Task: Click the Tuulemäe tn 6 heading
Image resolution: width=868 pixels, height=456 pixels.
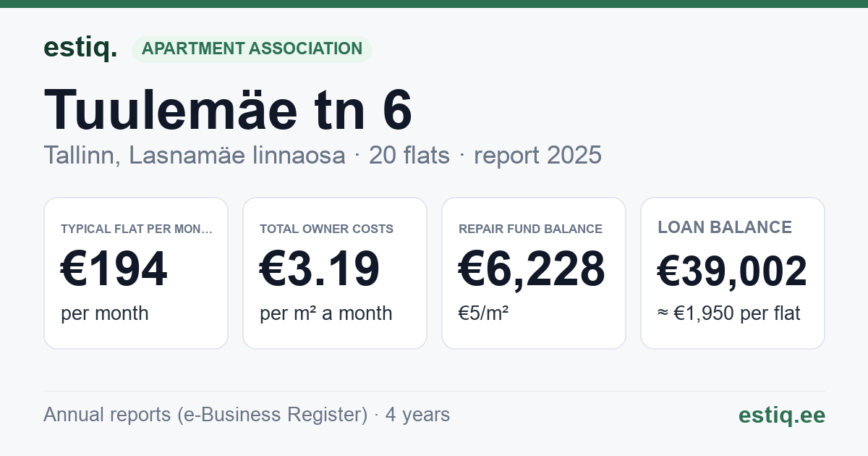Action: [228, 110]
